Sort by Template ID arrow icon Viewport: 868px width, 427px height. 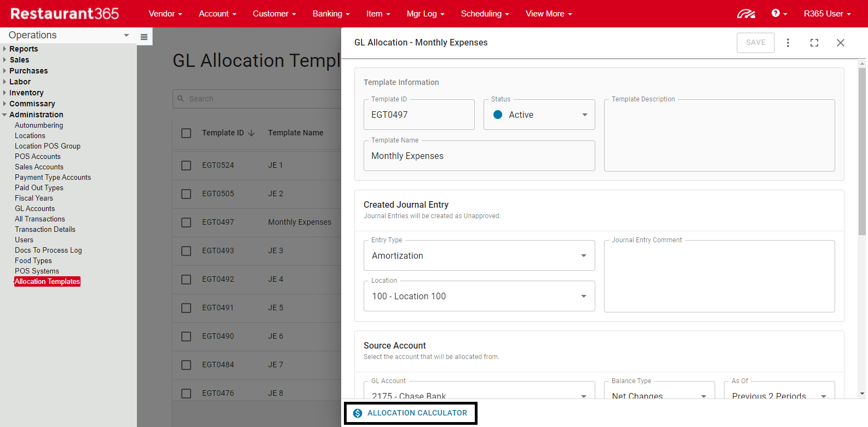[251, 133]
